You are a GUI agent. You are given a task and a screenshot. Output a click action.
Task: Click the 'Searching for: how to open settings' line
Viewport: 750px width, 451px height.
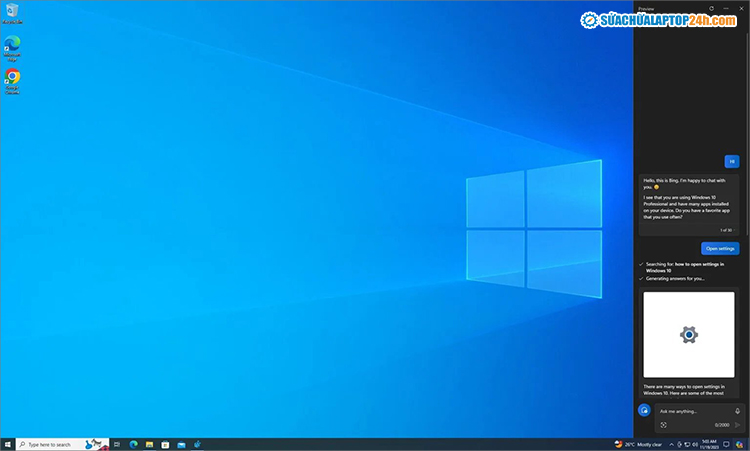point(684,267)
